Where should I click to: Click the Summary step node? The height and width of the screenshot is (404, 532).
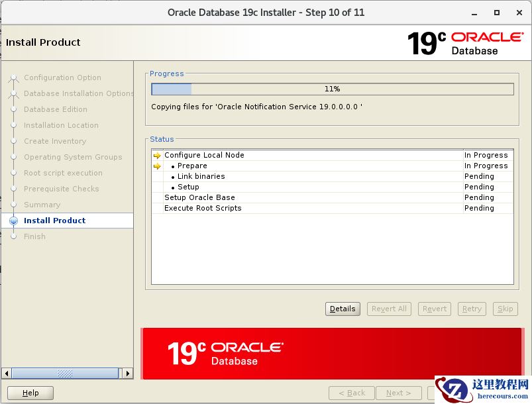(13, 205)
